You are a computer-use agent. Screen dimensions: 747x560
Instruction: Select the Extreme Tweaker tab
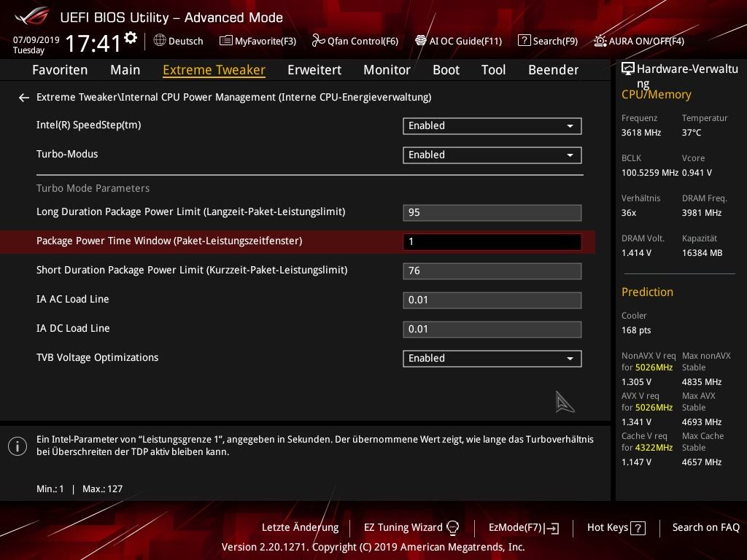coord(214,70)
